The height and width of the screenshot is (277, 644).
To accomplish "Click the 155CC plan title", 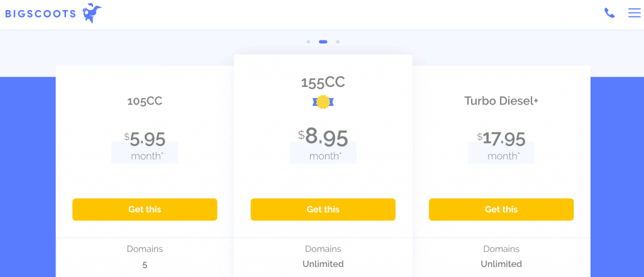I will 323,82.
